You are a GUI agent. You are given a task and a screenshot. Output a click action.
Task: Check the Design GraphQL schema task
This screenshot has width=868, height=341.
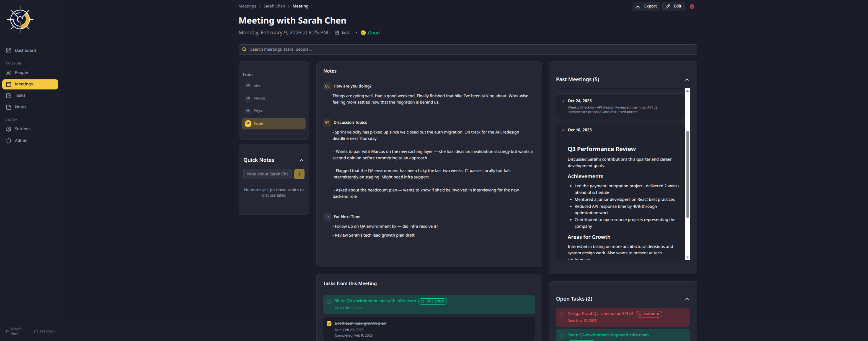(562, 314)
